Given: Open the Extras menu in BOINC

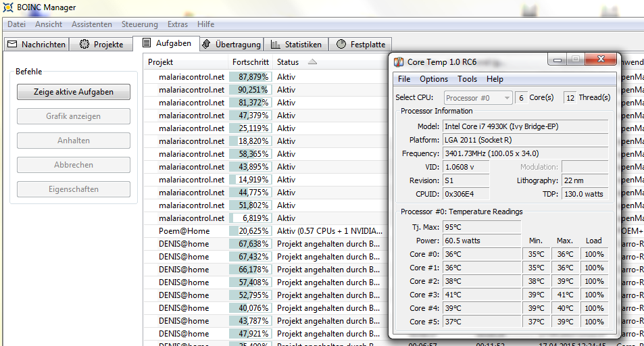Looking at the screenshot, I should click(178, 24).
